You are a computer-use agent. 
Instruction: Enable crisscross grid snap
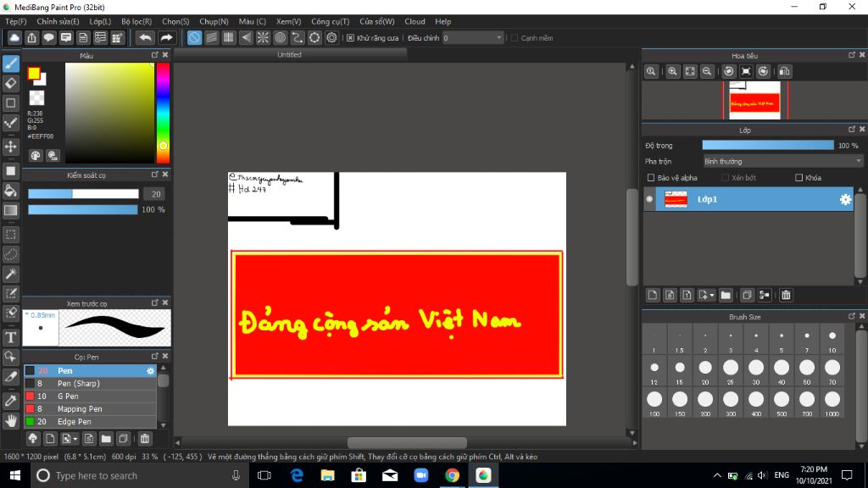(x=229, y=37)
